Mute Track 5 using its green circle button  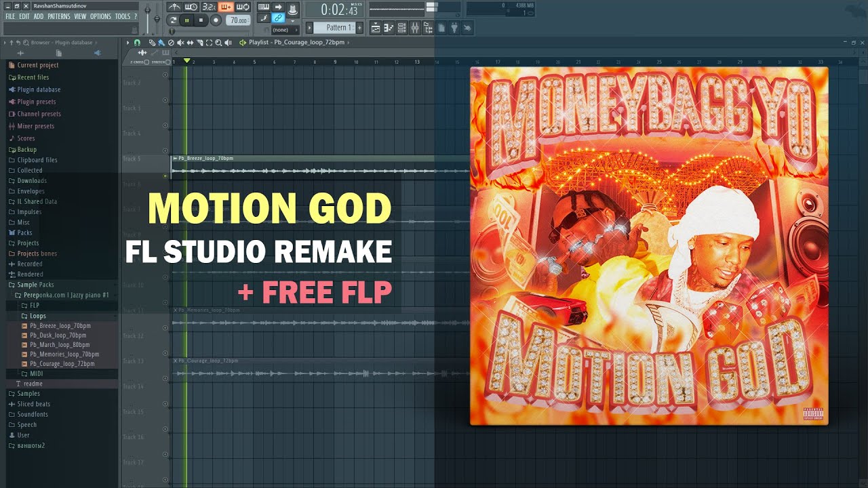pyautogui.click(x=165, y=176)
